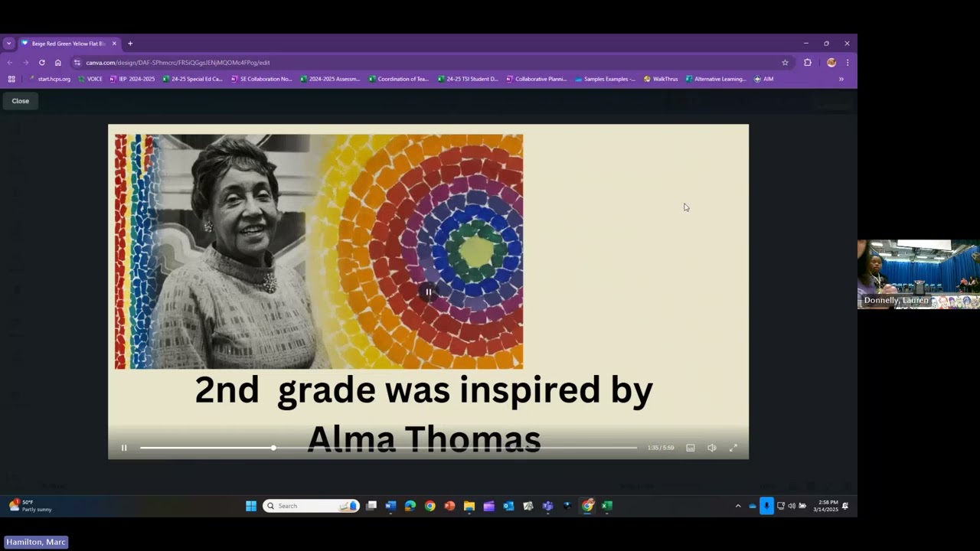The image size is (980, 551).
Task: Open the 2024-2025 Assessm... bookmark
Action: pyautogui.click(x=330, y=79)
